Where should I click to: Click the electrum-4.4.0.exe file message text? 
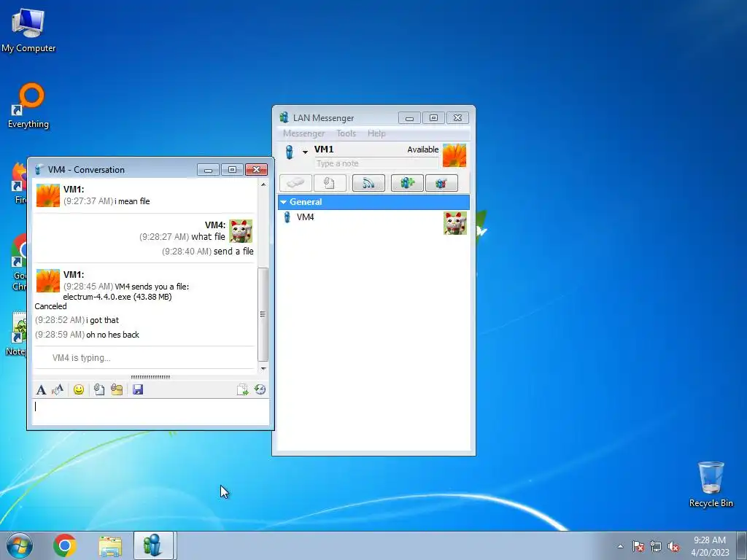117,297
